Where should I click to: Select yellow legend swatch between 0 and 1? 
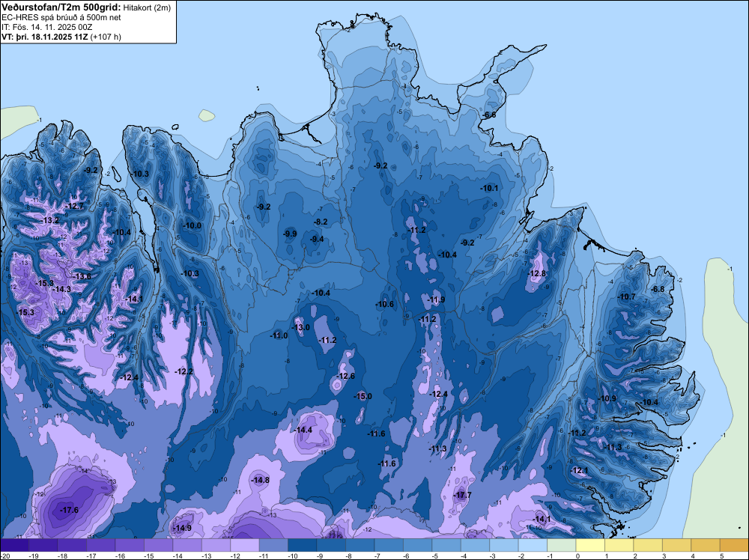point(590,546)
